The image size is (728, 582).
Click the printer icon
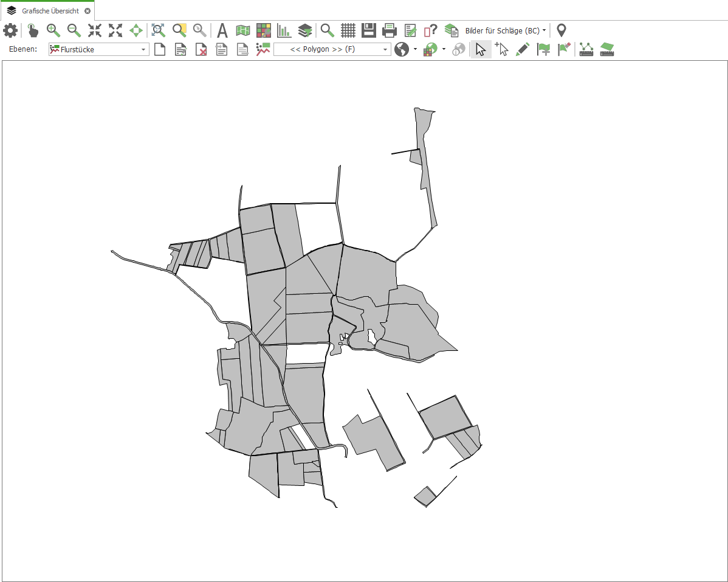point(390,30)
